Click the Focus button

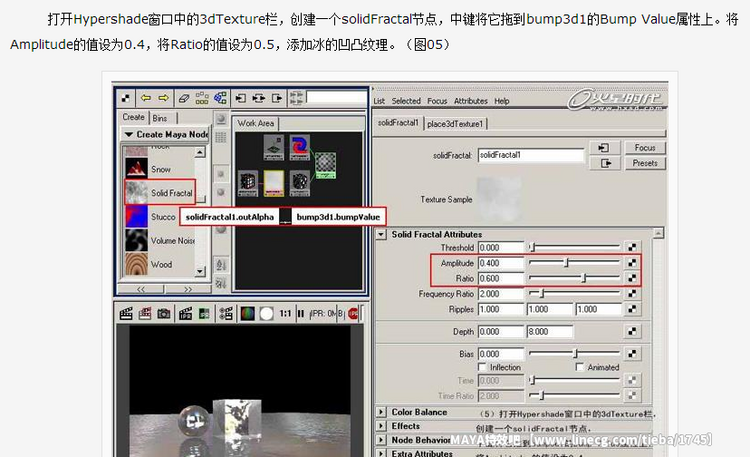click(645, 148)
